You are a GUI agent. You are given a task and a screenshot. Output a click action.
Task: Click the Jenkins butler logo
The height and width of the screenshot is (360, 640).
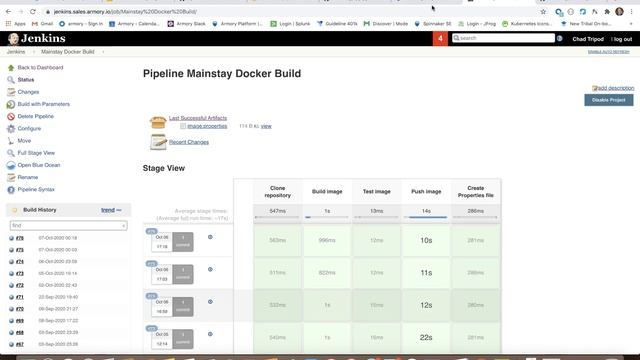[13, 39]
